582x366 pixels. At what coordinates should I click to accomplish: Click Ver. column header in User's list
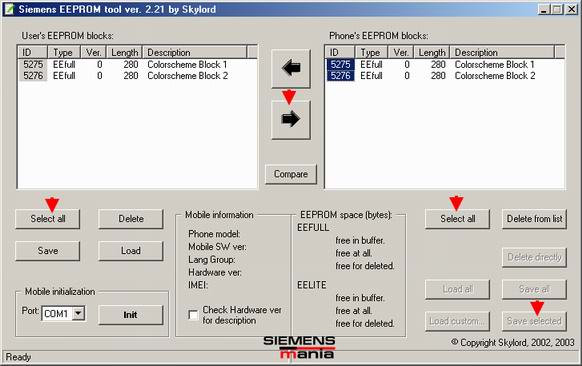[94, 52]
